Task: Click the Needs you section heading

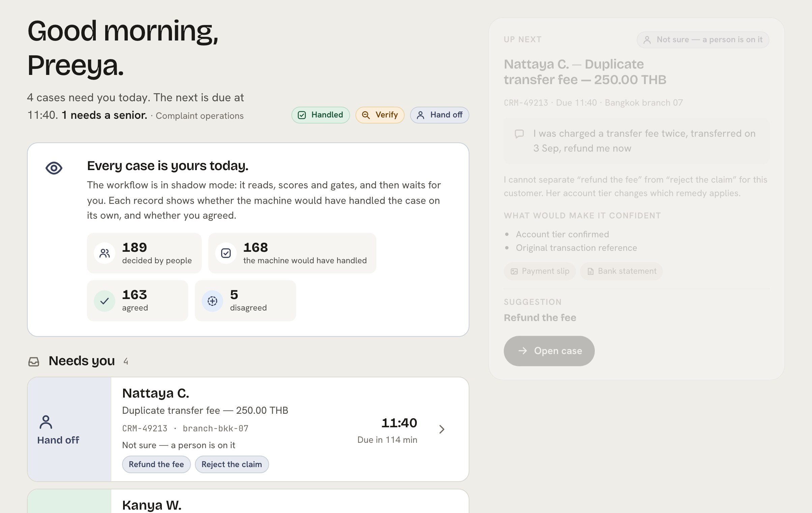Action: point(82,361)
